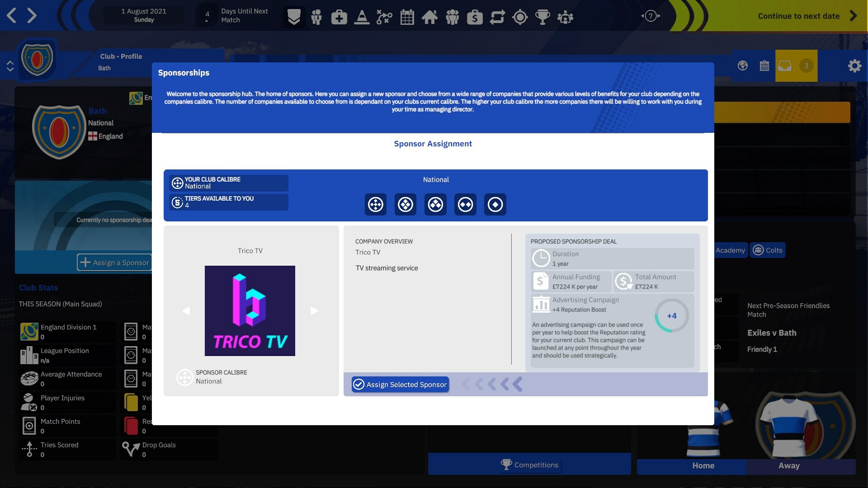
Task: Switch to the Away kit tab
Action: coord(789,466)
